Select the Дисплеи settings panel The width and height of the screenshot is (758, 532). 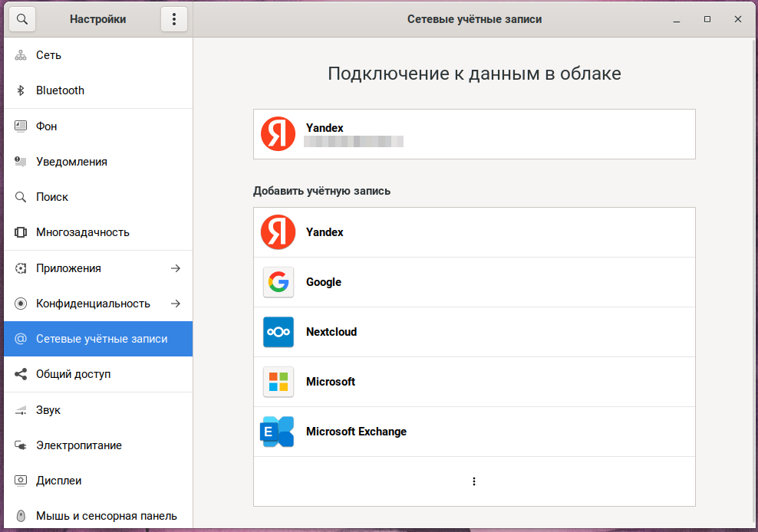click(58, 481)
